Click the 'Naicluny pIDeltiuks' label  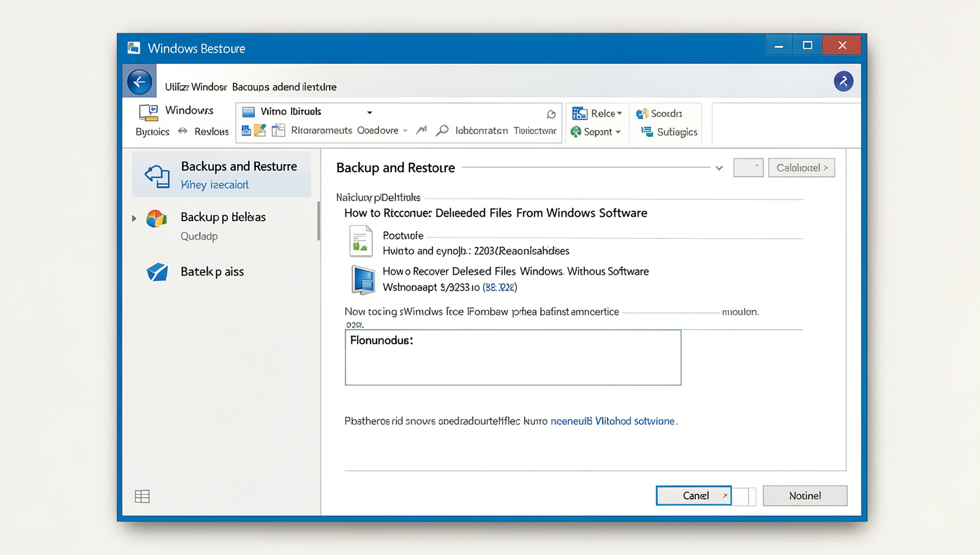[378, 197]
